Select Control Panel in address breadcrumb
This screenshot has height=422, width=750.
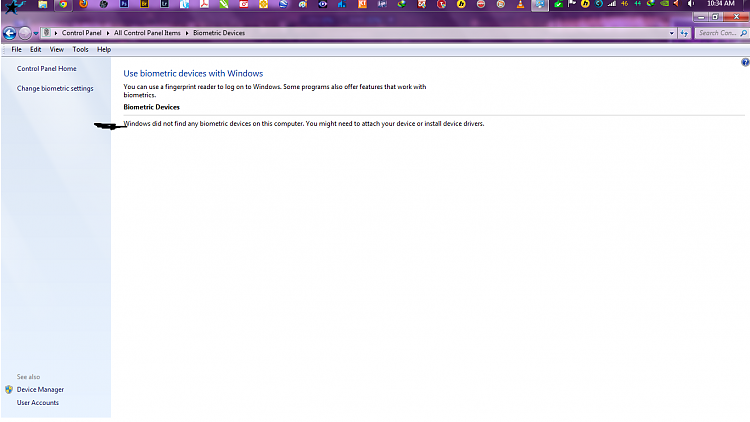point(81,33)
